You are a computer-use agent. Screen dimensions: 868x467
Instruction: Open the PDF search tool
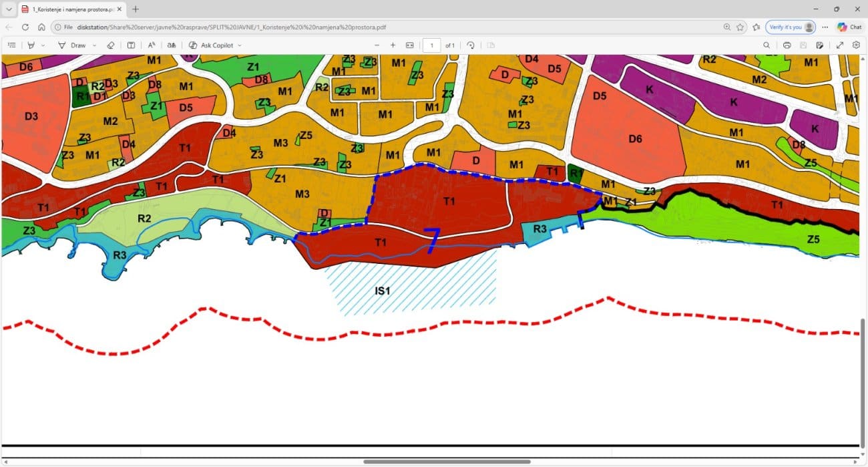[x=767, y=45]
